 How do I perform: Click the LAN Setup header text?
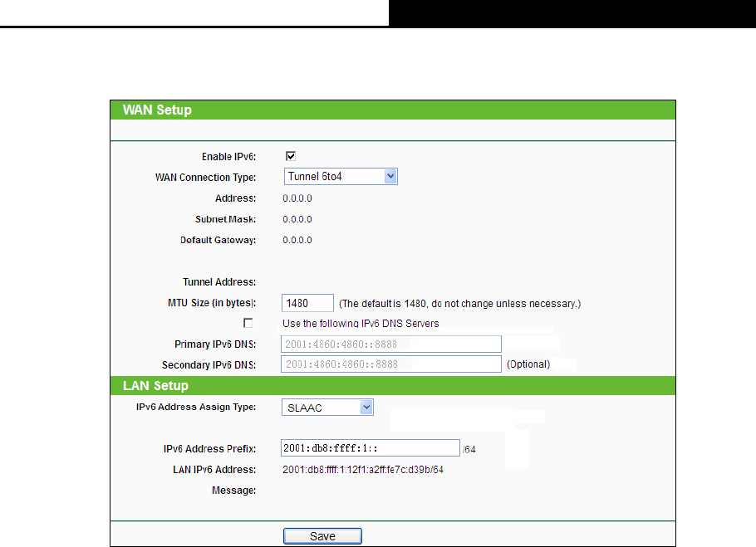coord(155,386)
